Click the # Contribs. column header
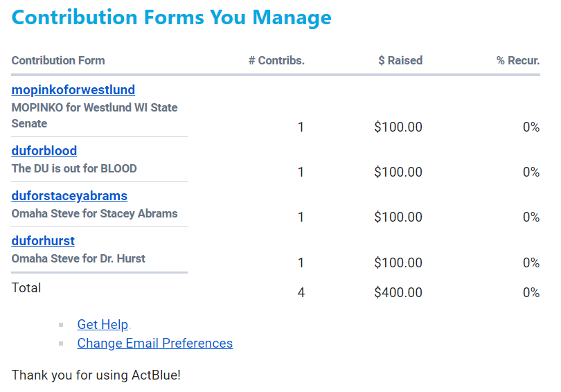This screenshot has height=392, width=561. pyautogui.click(x=276, y=61)
